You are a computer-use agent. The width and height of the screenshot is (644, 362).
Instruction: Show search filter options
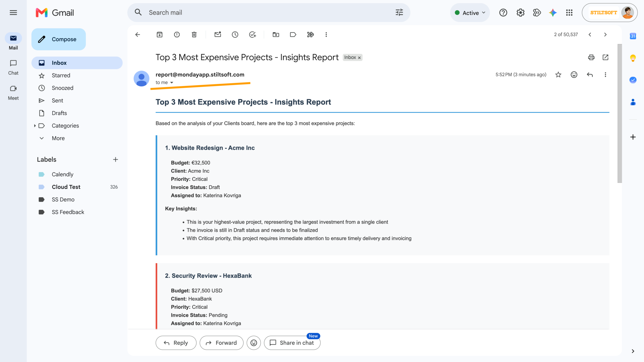(x=399, y=13)
